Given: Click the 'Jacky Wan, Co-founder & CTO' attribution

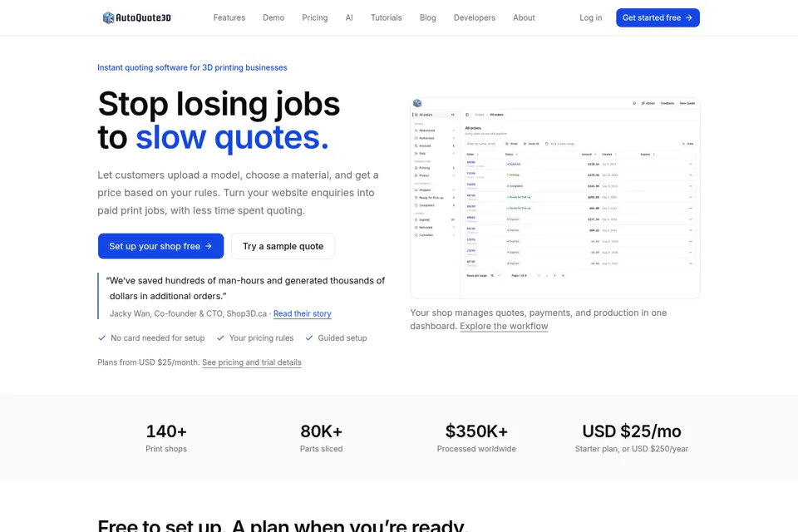Looking at the screenshot, I should 188,313.
